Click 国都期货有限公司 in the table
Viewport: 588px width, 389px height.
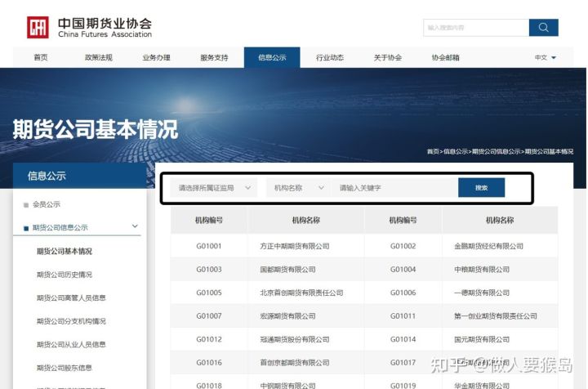coord(287,270)
